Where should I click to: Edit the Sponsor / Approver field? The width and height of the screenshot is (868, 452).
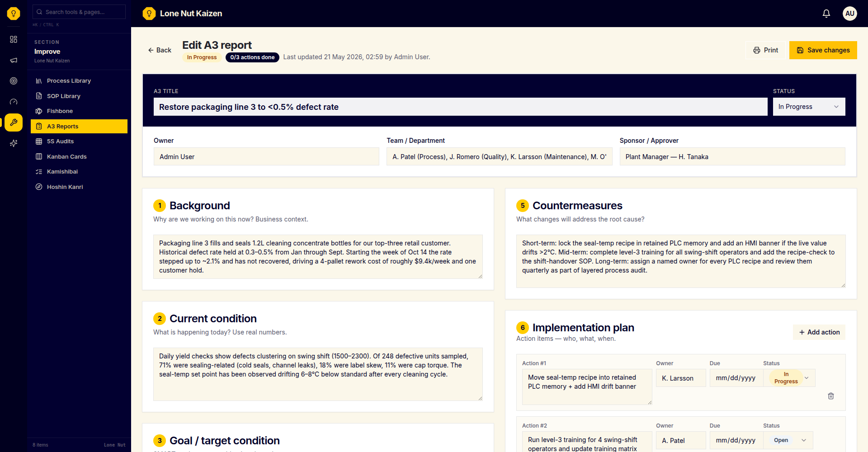click(732, 157)
